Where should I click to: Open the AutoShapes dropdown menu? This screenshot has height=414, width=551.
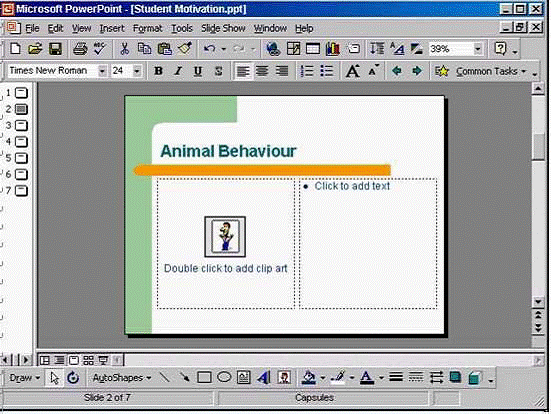122,378
